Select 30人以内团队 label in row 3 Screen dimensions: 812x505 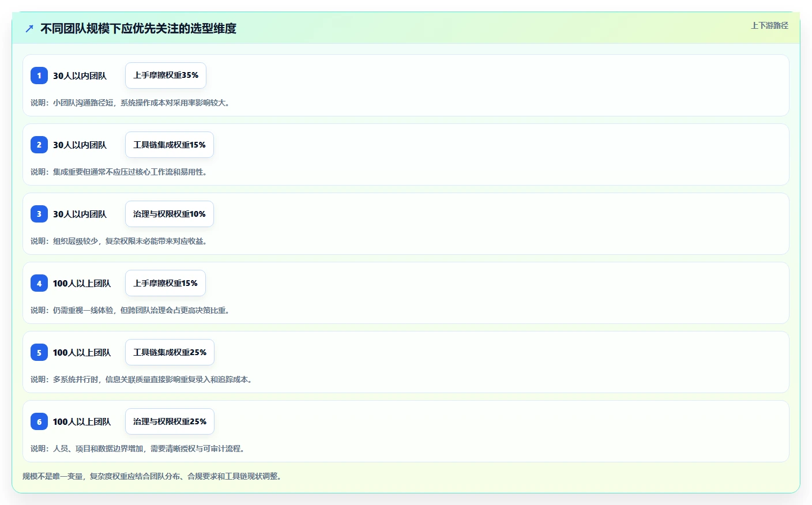click(80, 214)
